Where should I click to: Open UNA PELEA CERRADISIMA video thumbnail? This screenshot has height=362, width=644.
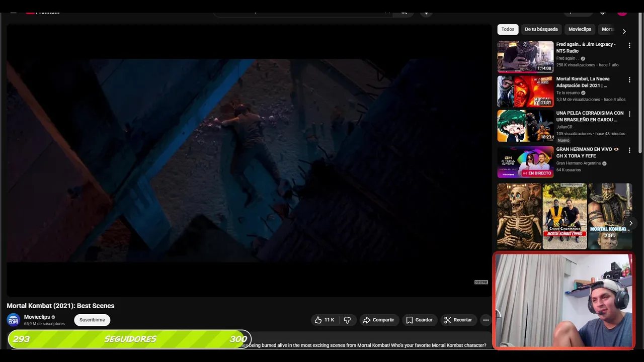pos(525,126)
